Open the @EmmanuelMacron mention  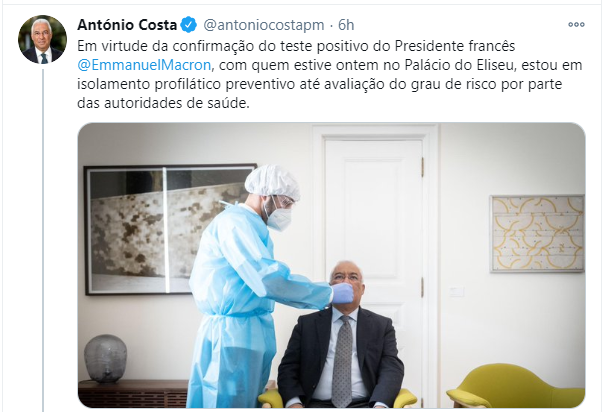click(144, 65)
